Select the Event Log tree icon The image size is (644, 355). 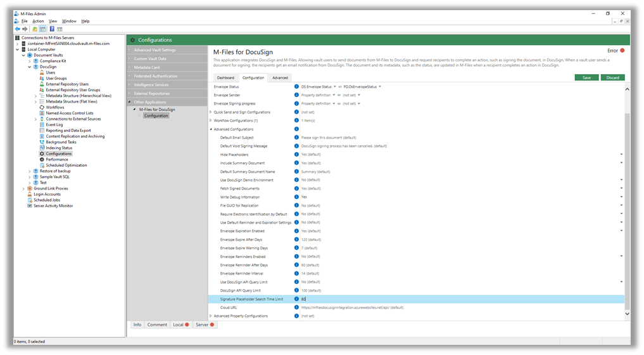42,124
